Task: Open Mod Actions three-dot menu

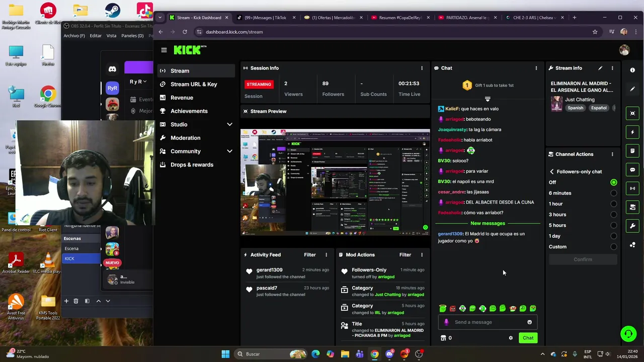Action: (x=422, y=255)
